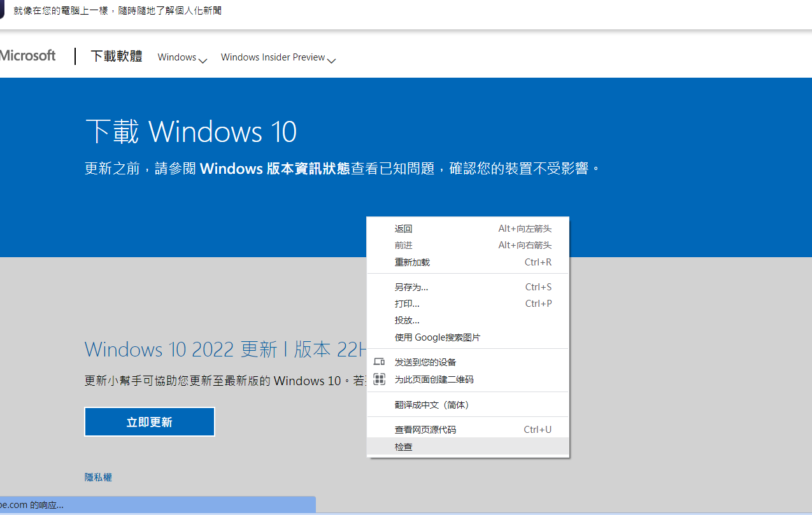The width and height of the screenshot is (812, 515).
Task: Choose 查看网页源代码 from the context menu
Action: [468, 430]
